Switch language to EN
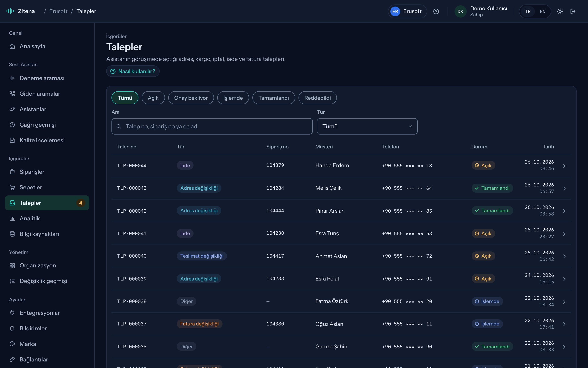This screenshot has width=588, height=368. 542,11
